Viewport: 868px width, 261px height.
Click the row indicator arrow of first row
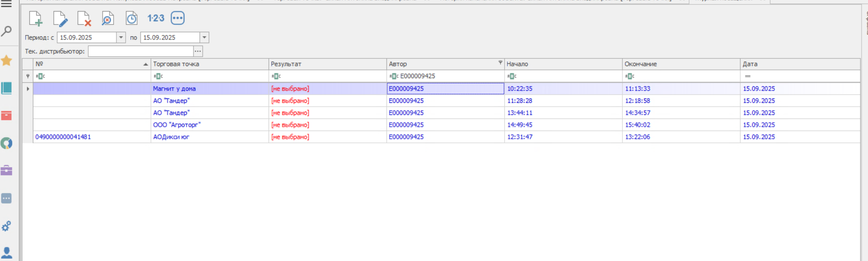(28, 89)
